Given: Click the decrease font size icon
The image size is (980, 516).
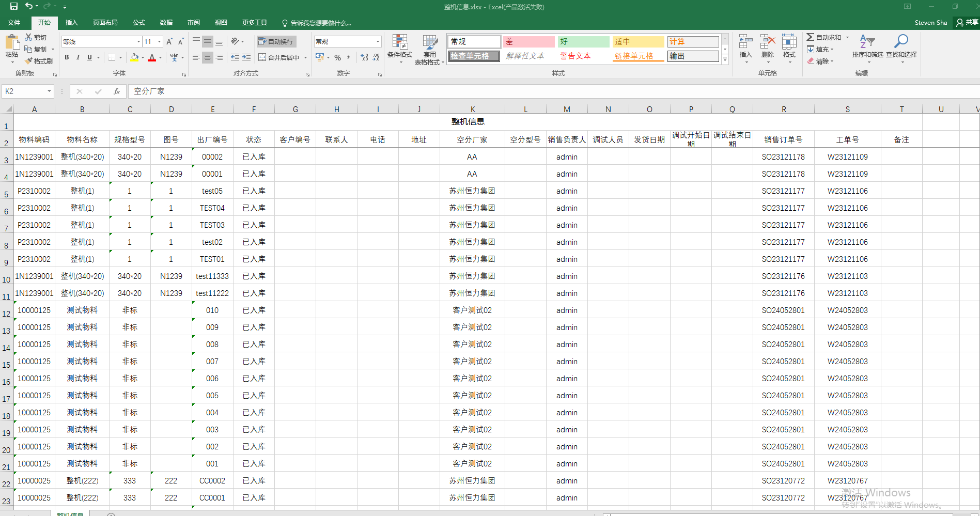Looking at the screenshot, I should click(181, 41).
